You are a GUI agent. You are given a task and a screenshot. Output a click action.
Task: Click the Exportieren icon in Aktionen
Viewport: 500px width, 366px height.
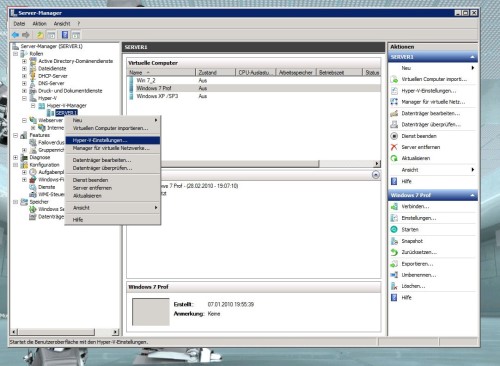click(x=394, y=264)
